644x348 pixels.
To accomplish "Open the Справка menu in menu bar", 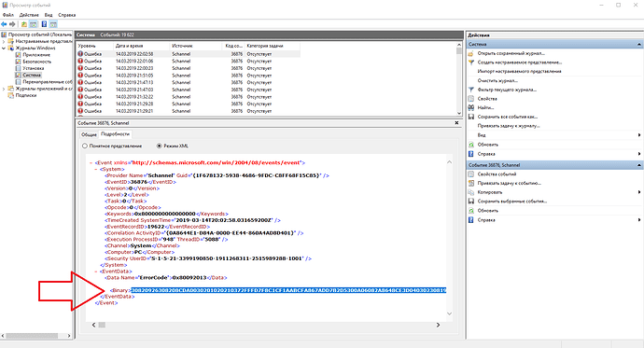I will (x=67, y=15).
